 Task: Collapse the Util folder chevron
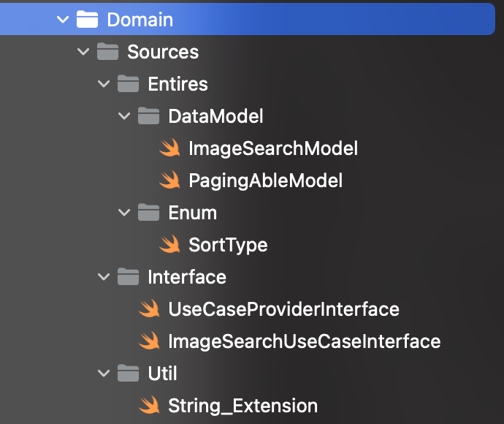pyautogui.click(x=104, y=374)
